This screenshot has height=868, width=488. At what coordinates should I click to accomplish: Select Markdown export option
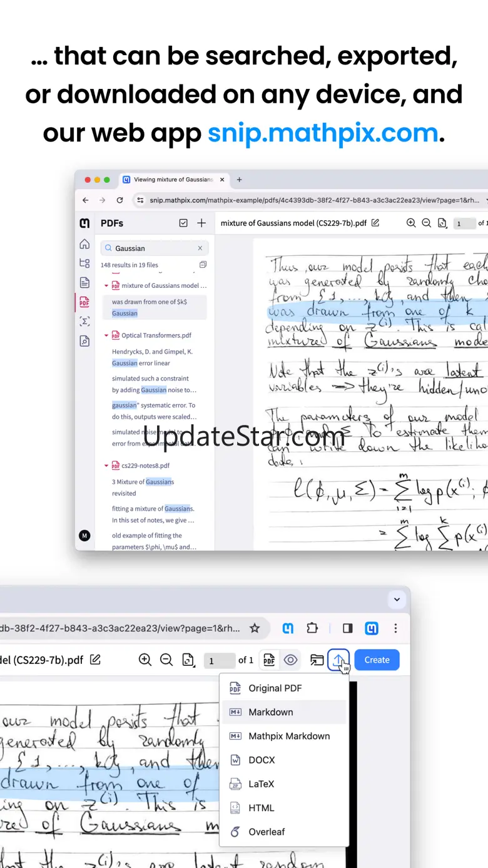coord(283,712)
